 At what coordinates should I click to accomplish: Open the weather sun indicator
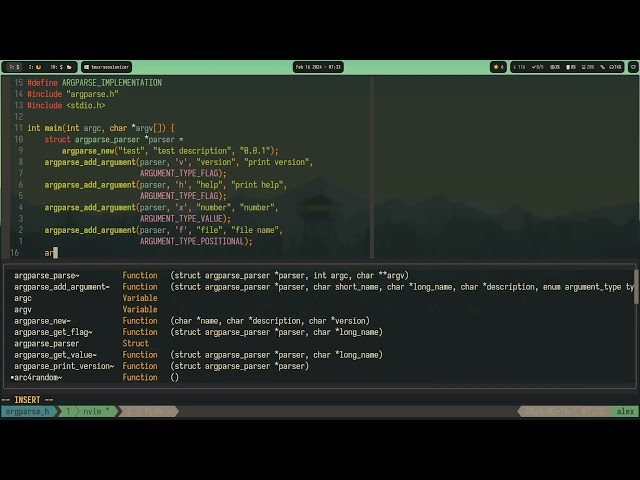click(x=498, y=67)
